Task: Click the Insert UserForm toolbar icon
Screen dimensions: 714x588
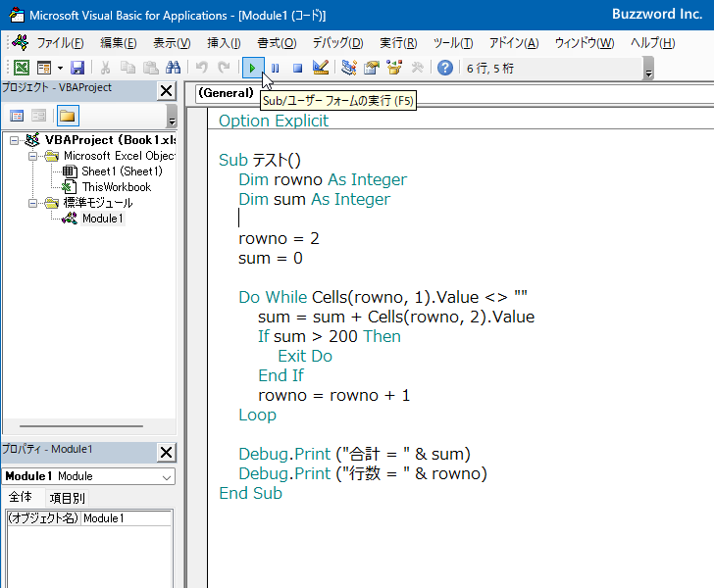Action: [44, 68]
